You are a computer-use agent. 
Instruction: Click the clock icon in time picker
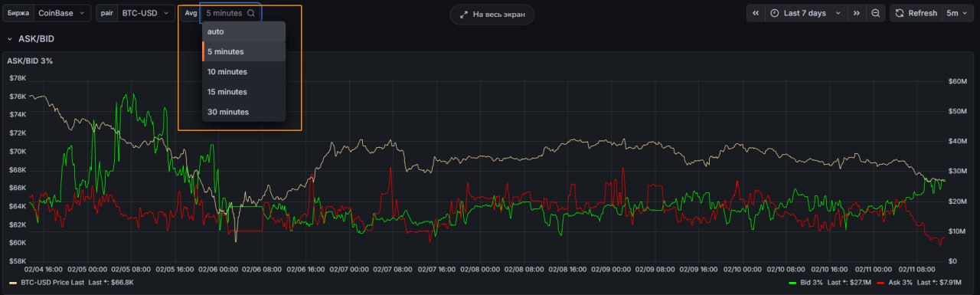pyautogui.click(x=775, y=13)
